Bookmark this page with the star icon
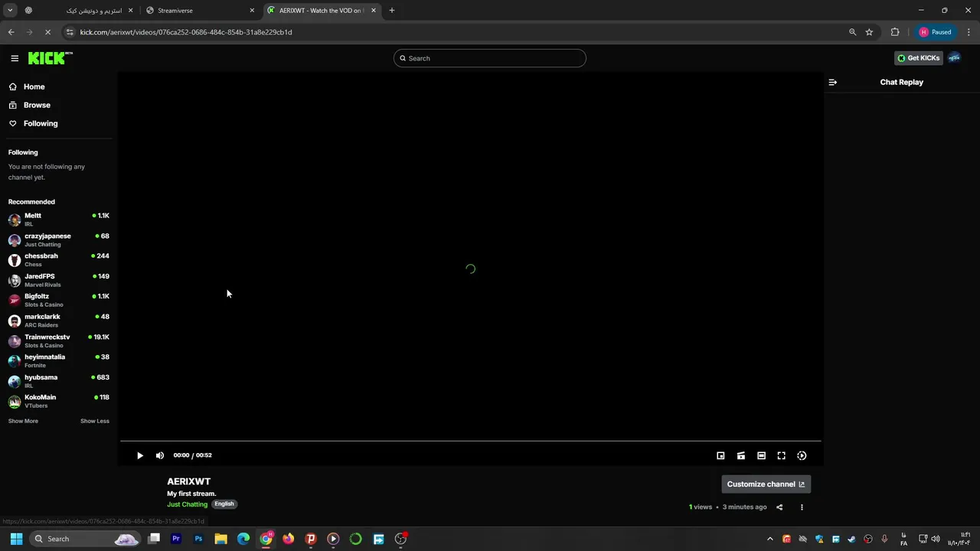 pyautogui.click(x=869, y=32)
